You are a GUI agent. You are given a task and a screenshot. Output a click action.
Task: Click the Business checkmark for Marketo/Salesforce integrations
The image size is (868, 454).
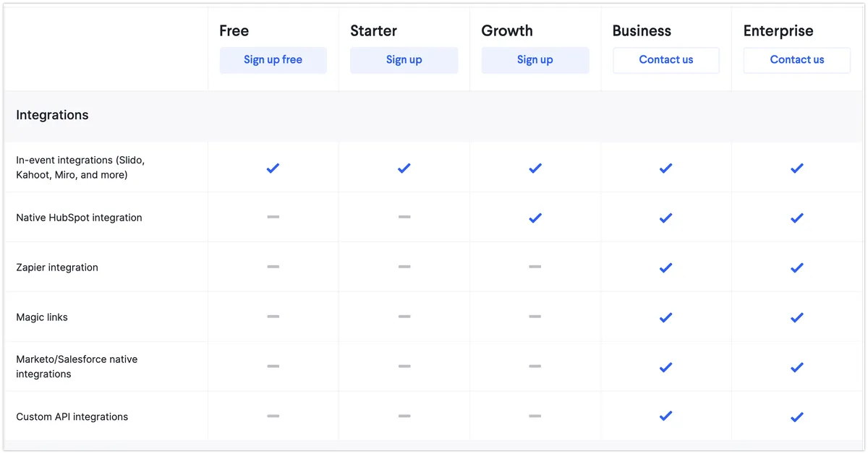click(665, 367)
